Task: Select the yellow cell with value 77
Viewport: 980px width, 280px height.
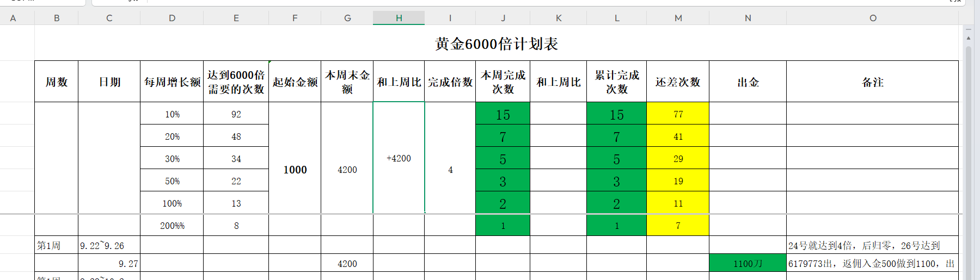Action: [x=678, y=114]
